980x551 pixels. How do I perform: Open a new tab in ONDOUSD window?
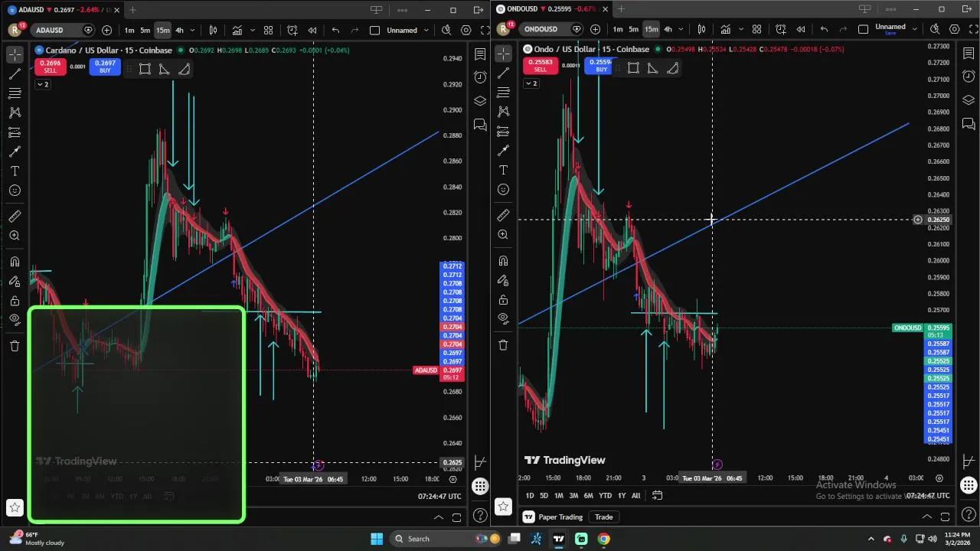click(621, 9)
